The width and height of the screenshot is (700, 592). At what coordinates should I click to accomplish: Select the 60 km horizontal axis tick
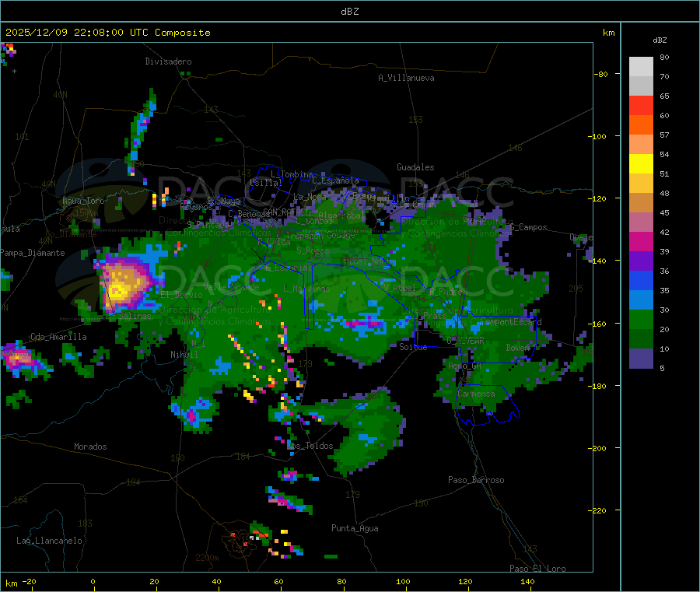[x=278, y=581]
